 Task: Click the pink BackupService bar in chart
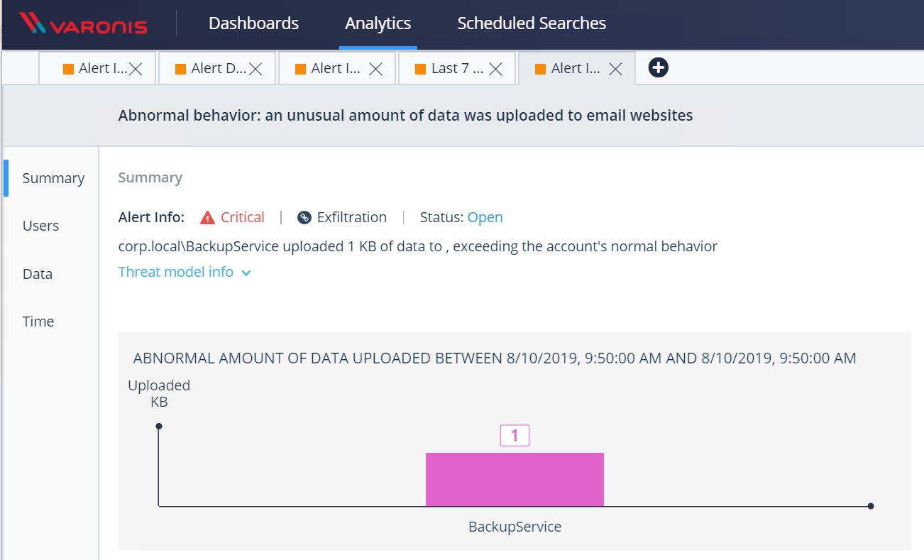coord(515,479)
